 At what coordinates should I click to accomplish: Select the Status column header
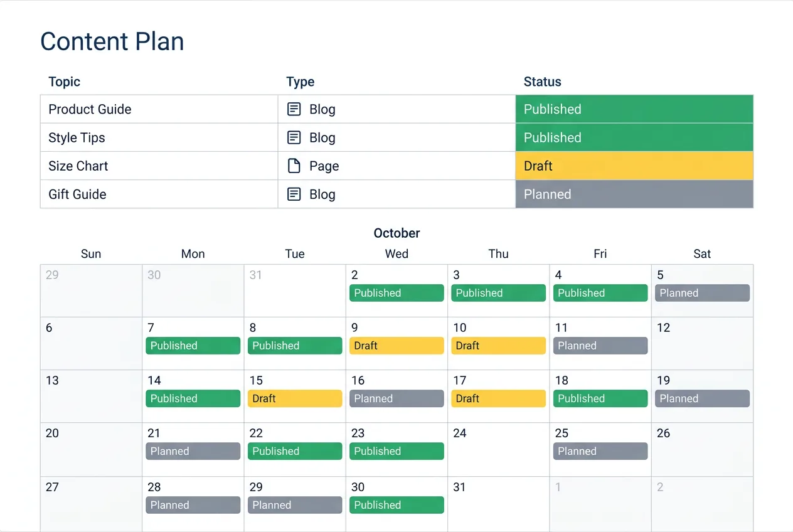542,82
